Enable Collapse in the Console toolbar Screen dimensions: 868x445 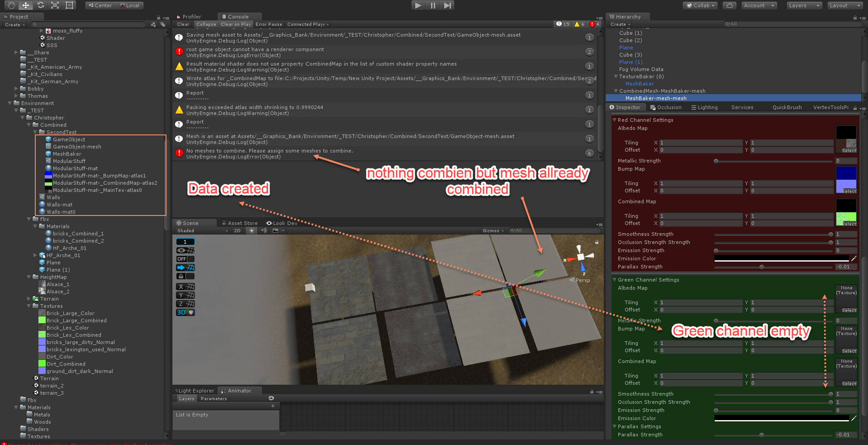pos(206,24)
